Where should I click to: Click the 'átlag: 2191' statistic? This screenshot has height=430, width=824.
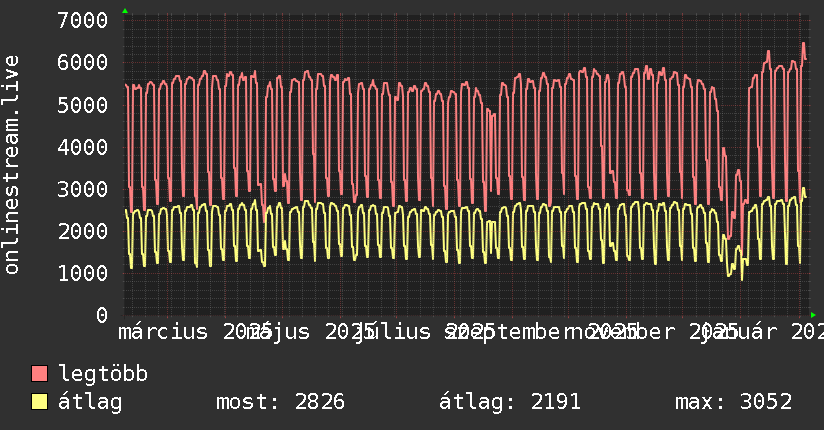510,402
